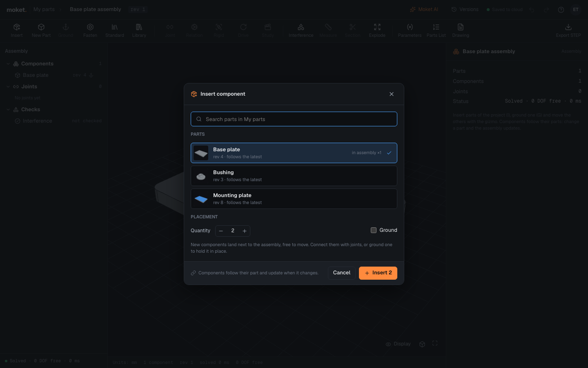Open the Parameters tool
Image resolution: width=588 pixels, height=368 pixels.
[x=410, y=31]
